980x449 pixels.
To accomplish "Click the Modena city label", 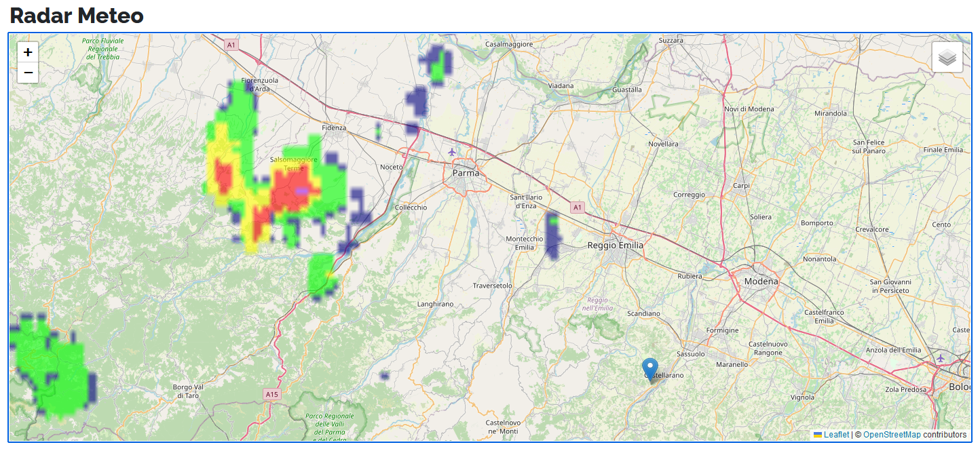I will pos(761,281).
